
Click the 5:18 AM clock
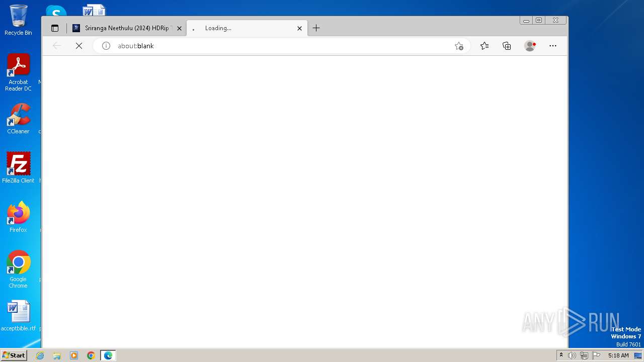click(618, 355)
